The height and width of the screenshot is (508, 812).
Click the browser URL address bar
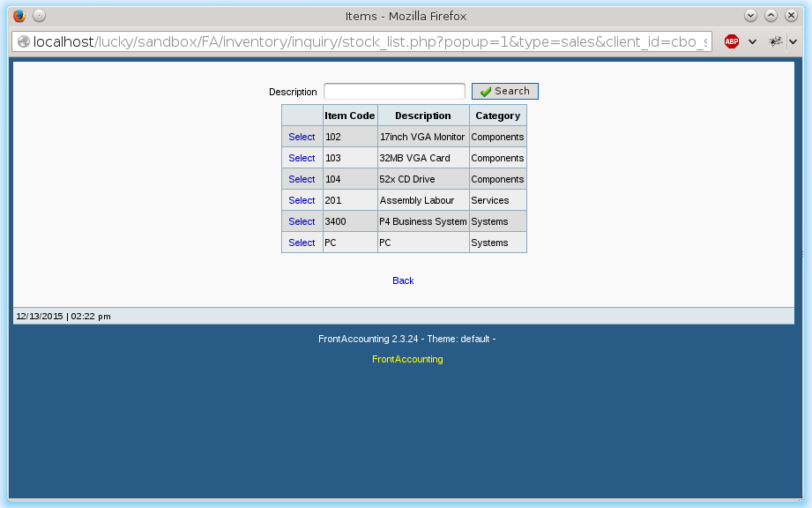click(x=370, y=41)
